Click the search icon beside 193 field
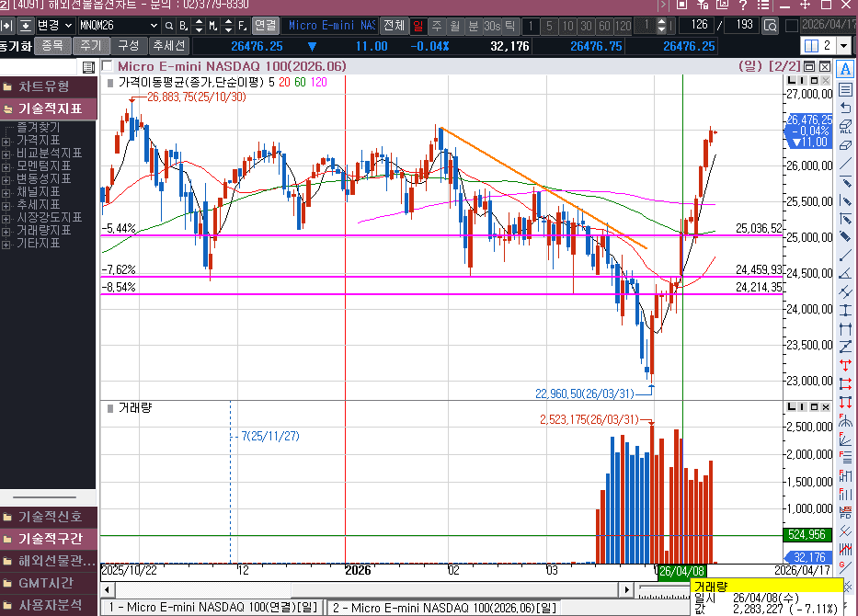The height and width of the screenshot is (616, 858). pyautogui.click(x=770, y=25)
